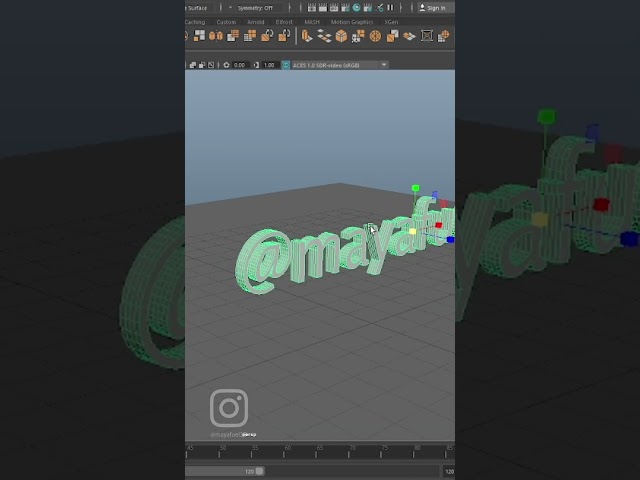
Task: Switch to the Custom shelf tab
Action: pyautogui.click(x=226, y=22)
